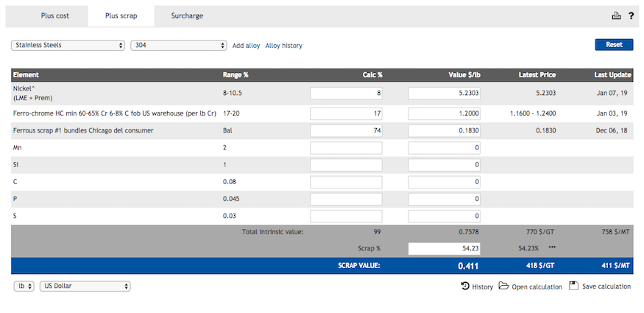Image resolution: width=644 pixels, height=313 pixels.
Task: Click the empty Mn Calc % field
Action: 346,147
